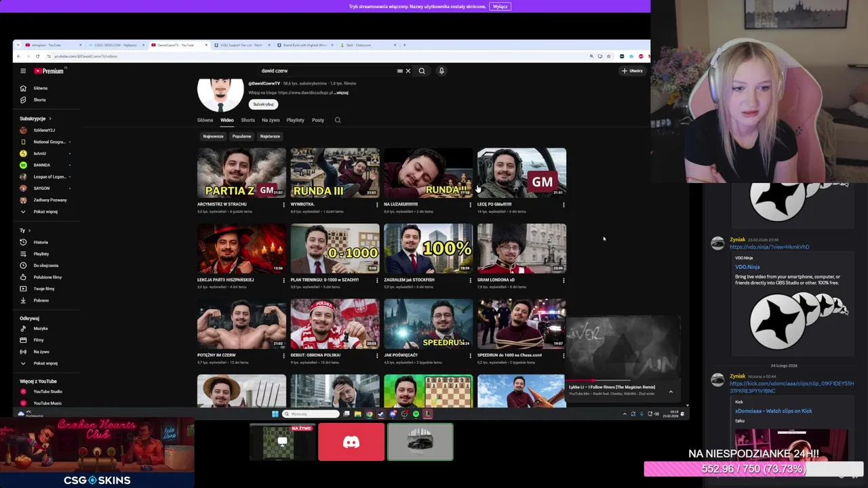This screenshot has width=868, height=488.
Task: Open the vdo.ninja link in Discord chat
Action: (769, 247)
